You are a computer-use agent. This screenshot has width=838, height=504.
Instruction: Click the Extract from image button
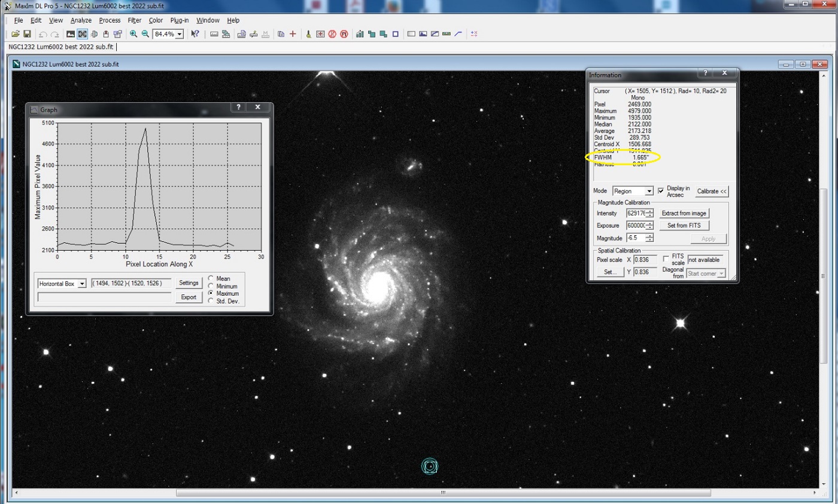point(684,213)
